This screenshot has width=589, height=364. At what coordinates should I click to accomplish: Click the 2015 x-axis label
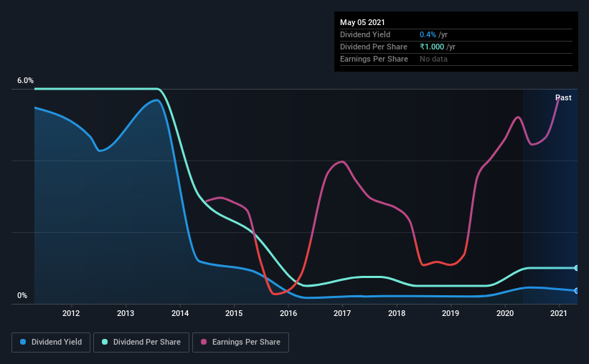(234, 313)
